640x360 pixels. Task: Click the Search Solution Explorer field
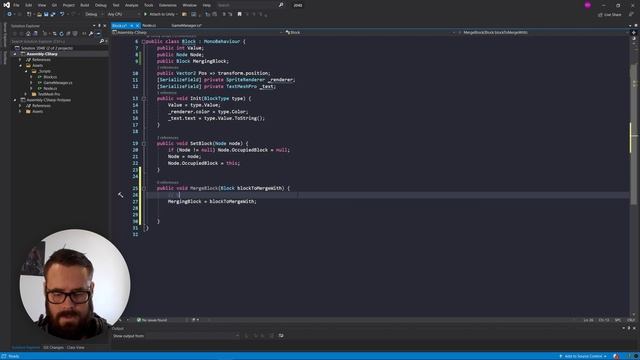click(x=54, y=41)
